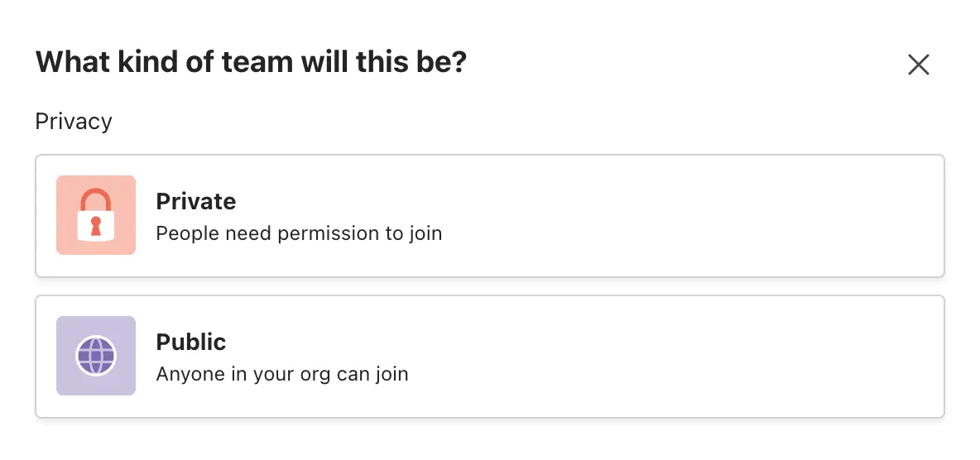This screenshot has width=980, height=460.
Task: Click "Anyone in your org can join" description
Action: 282,374
